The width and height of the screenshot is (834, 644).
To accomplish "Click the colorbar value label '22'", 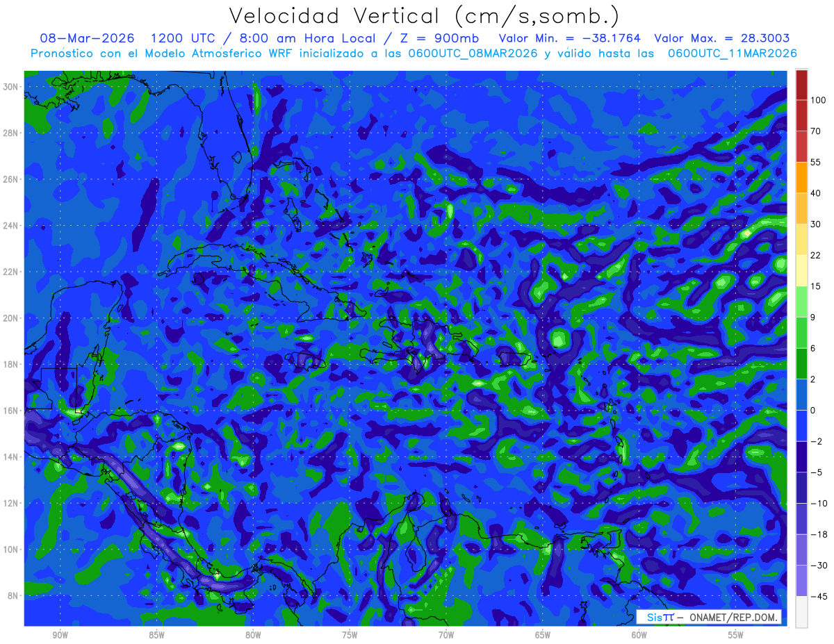I will pyautogui.click(x=816, y=255).
